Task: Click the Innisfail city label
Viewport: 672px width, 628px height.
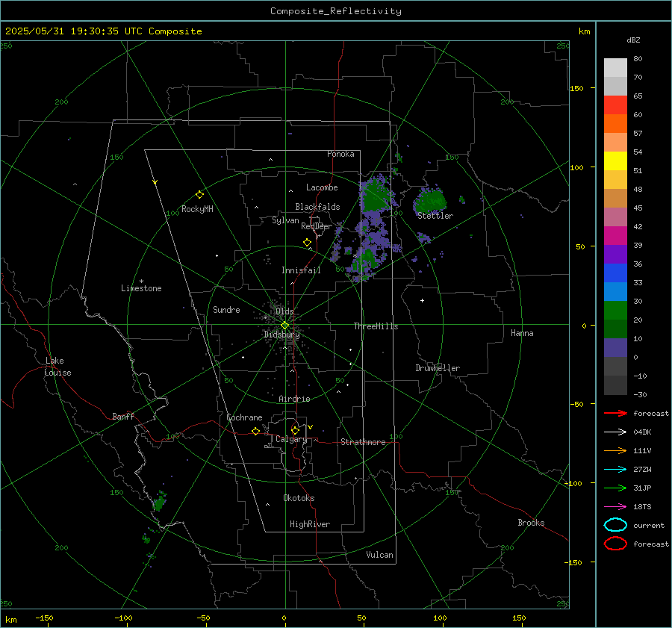Action: click(x=301, y=270)
